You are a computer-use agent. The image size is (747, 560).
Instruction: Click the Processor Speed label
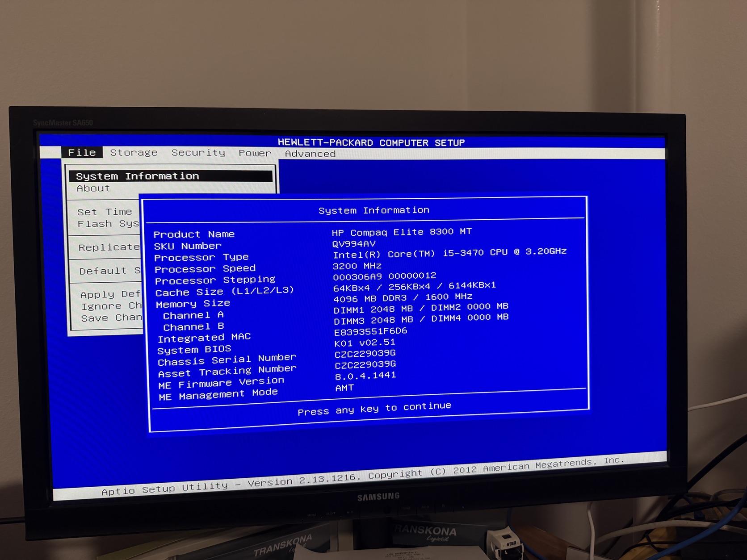pos(205,269)
